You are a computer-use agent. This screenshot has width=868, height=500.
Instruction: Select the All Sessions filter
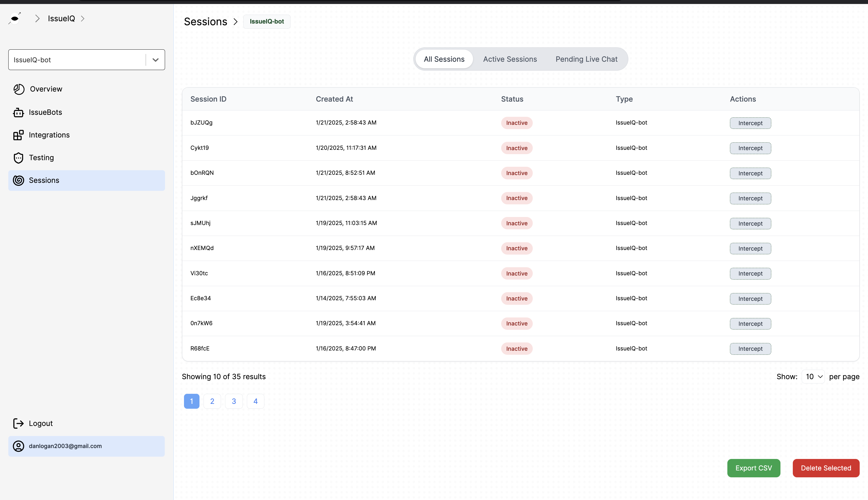(x=444, y=59)
